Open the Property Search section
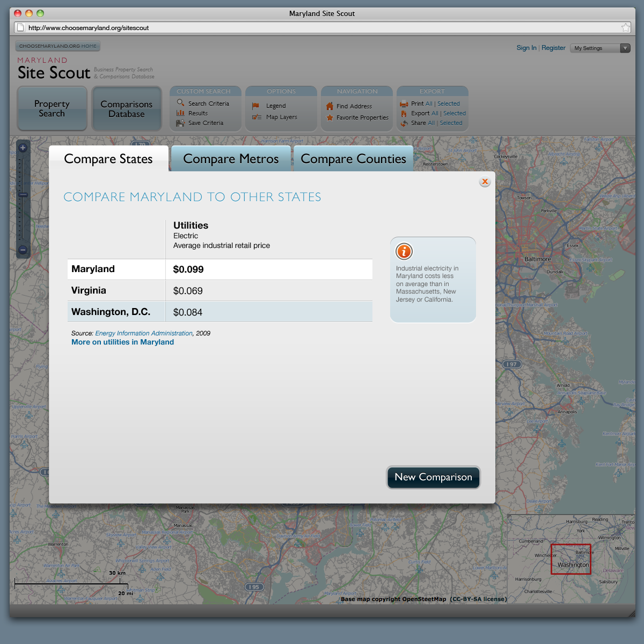 52,108
